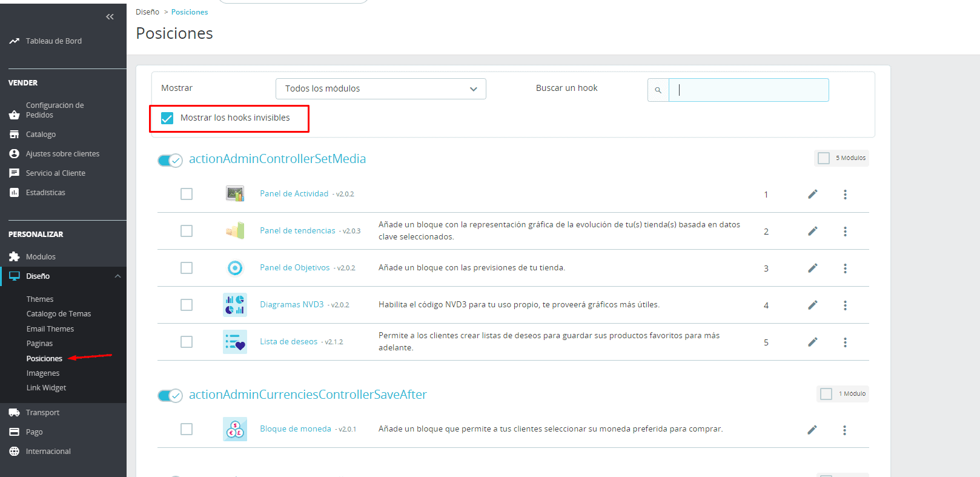
Task: Click the edit pencil for Panel de Actividad
Action: click(812, 194)
